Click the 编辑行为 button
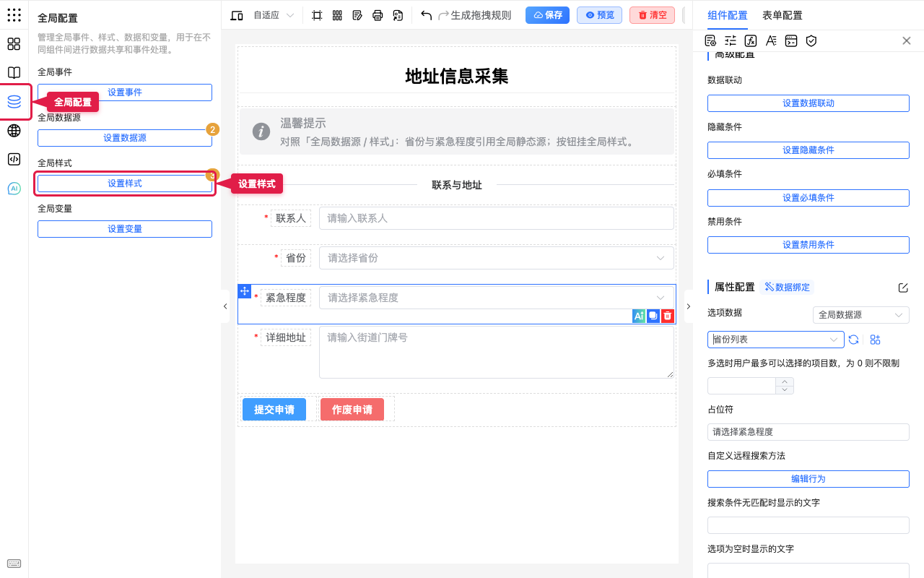This screenshot has height=578, width=924. pyautogui.click(x=808, y=479)
